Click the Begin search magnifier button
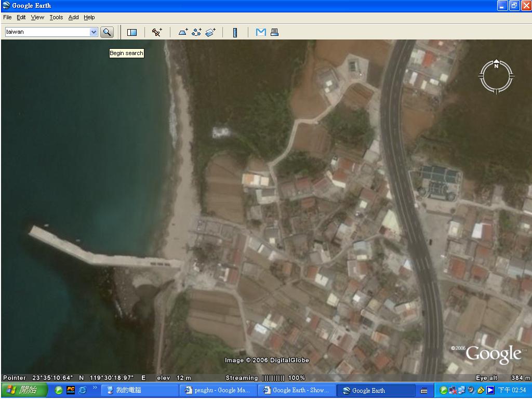Screen dimensions: 532x399 [107, 32]
